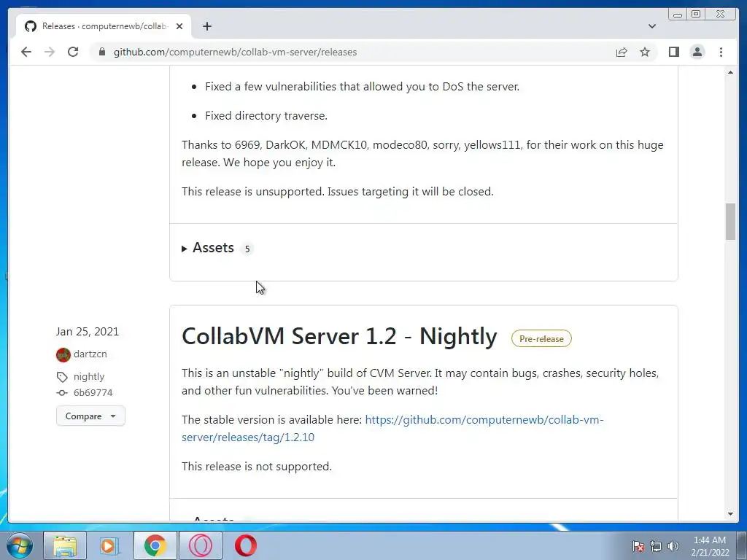
Task: Reload the GitHub releases page
Action: pos(73,52)
